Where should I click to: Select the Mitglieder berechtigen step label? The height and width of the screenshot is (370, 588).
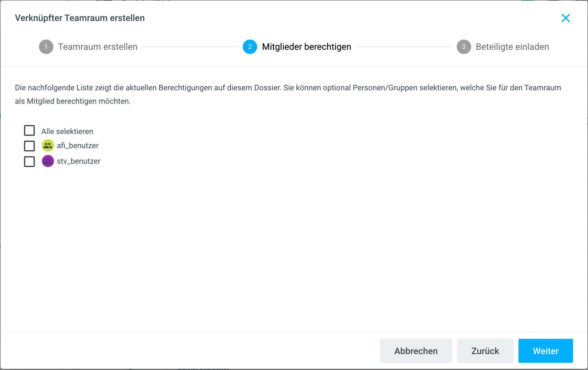(x=306, y=47)
